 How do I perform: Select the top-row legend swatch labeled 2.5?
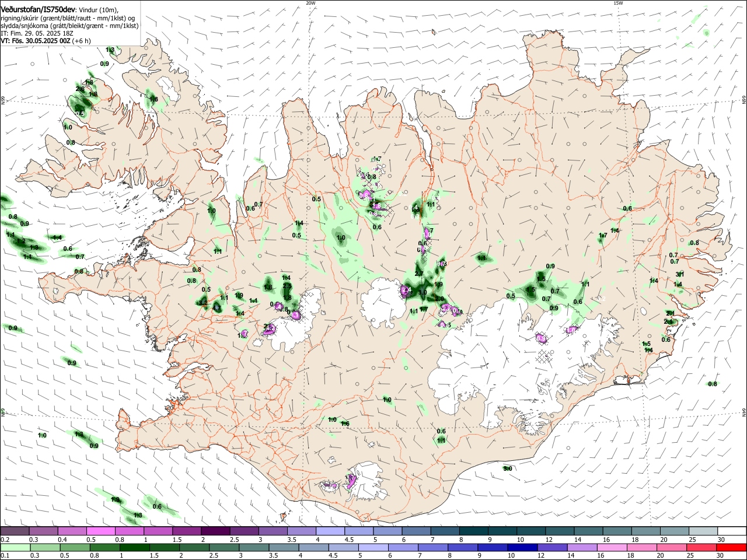point(243,531)
